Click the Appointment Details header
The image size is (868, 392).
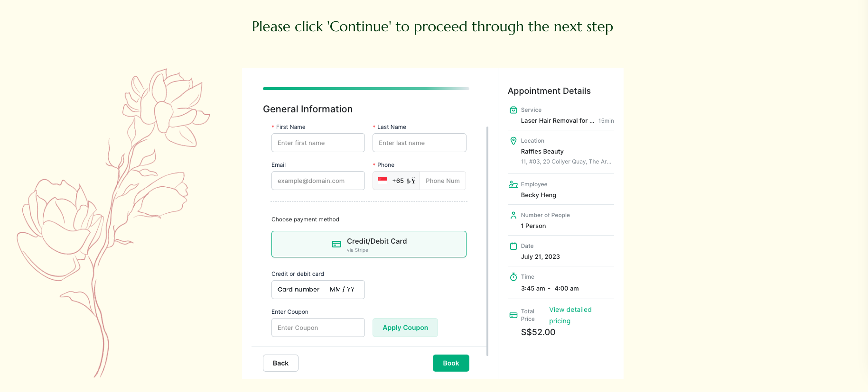point(549,91)
